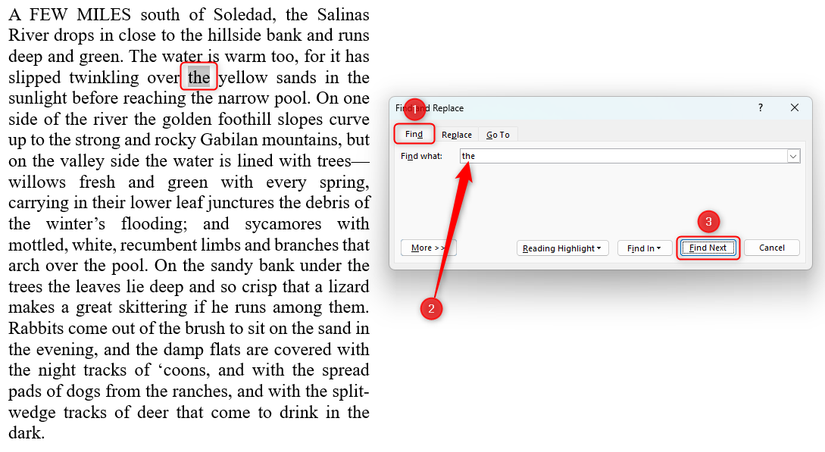Viewport: 825px width, 452px height.
Task: Expand options with the More button
Action: 428,248
